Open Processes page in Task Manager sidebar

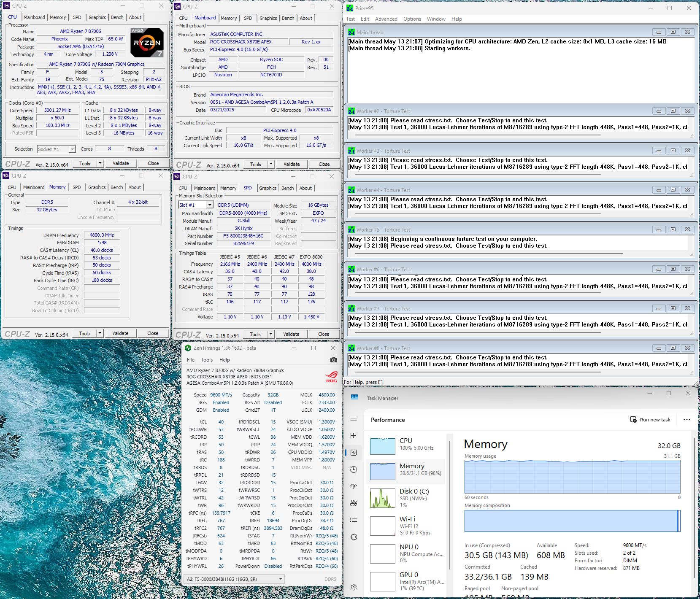[354, 435]
